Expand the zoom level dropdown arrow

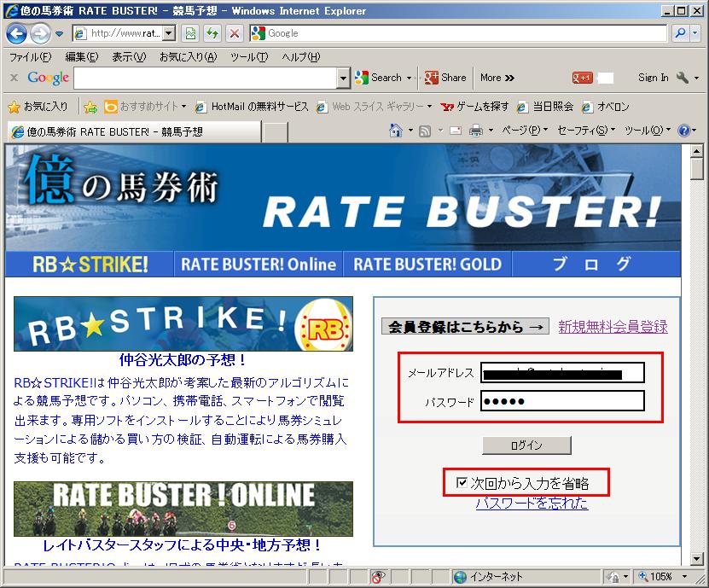684,577
